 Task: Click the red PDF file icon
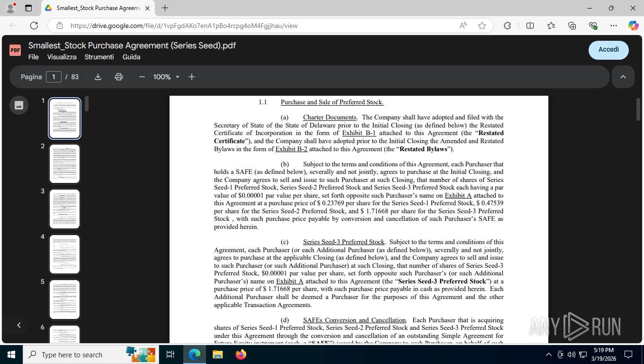point(15,50)
